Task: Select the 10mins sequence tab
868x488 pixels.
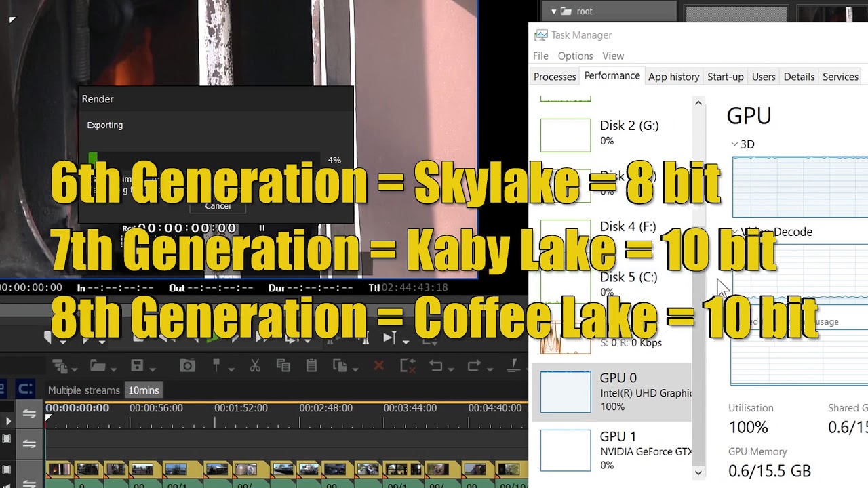Action: click(x=144, y=390)
